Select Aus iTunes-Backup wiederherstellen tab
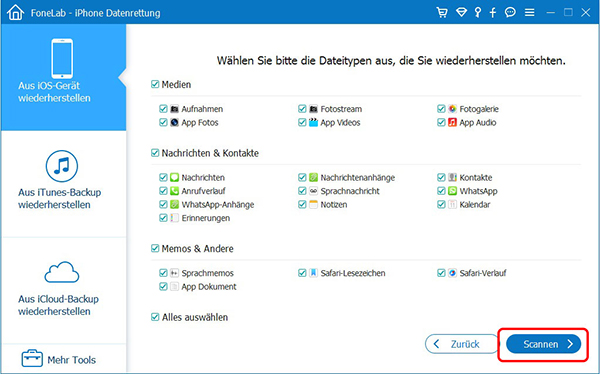 coord(64,184)
